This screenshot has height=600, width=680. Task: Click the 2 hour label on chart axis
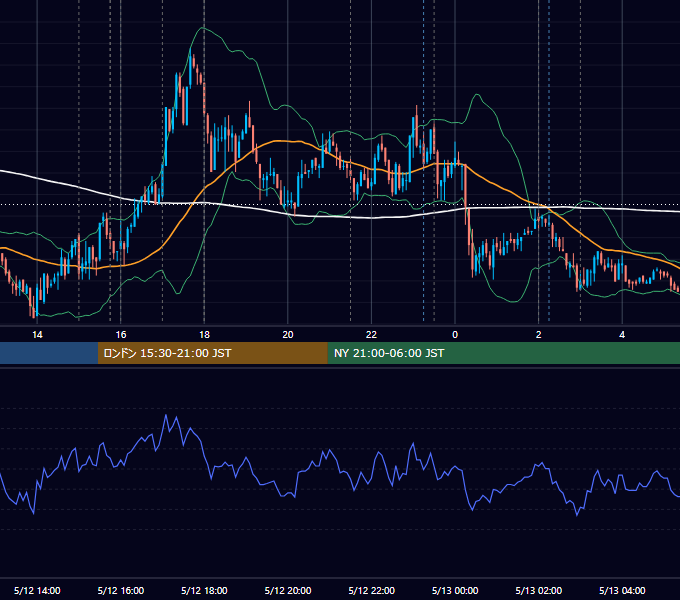tap(539, 335)
